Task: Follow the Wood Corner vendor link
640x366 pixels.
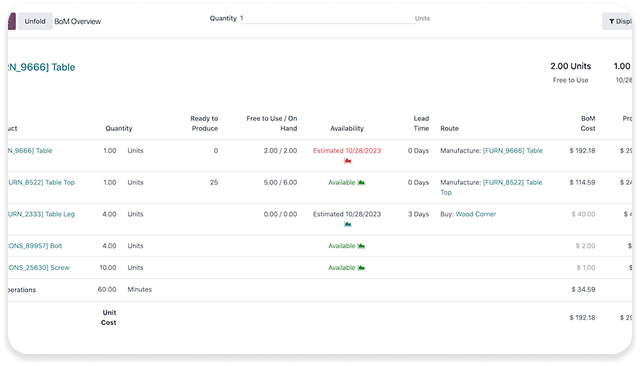Action: pyautogui.click(x=476, y=214)
